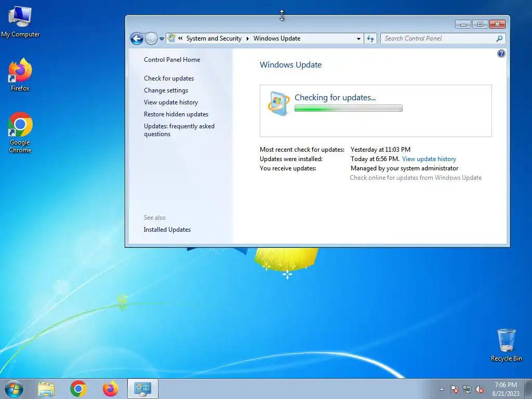Viewport: 532px width, 399px height.
Task: Close the Windows Update window
Action: 497,24
